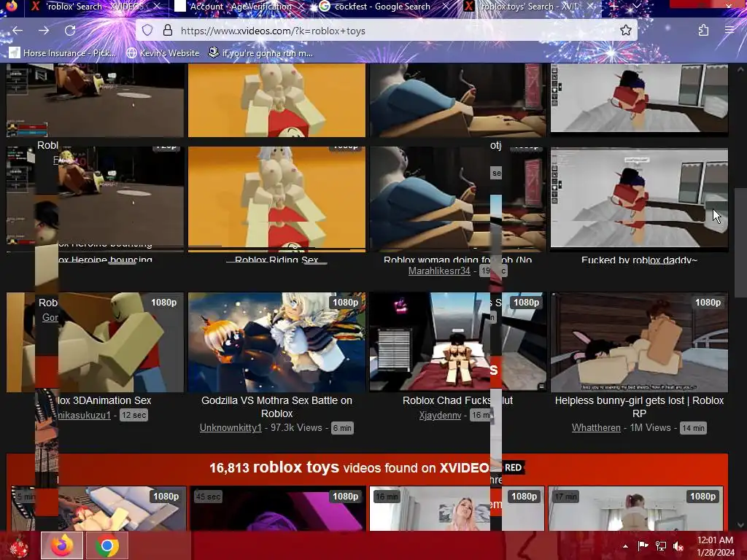Open the extensions puzzle icon
747x560 pixels.
click(703, 31)
